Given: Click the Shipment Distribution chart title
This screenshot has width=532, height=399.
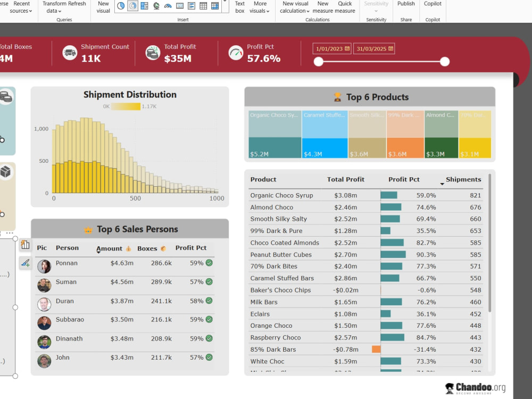Looking at the screenshot, I should point(130,95).
